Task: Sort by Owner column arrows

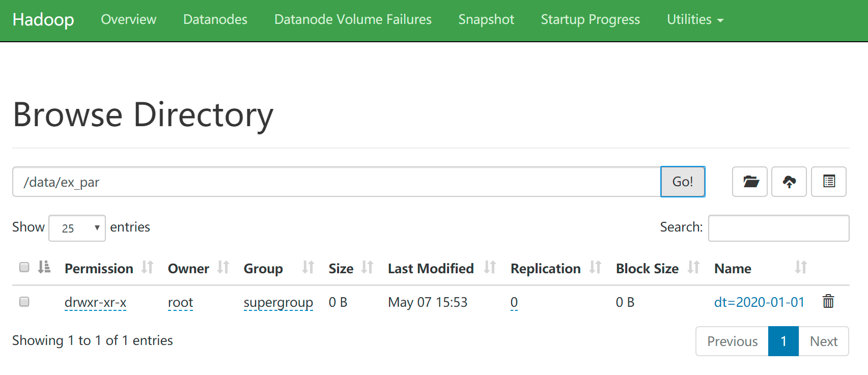Action: [223, 267]
